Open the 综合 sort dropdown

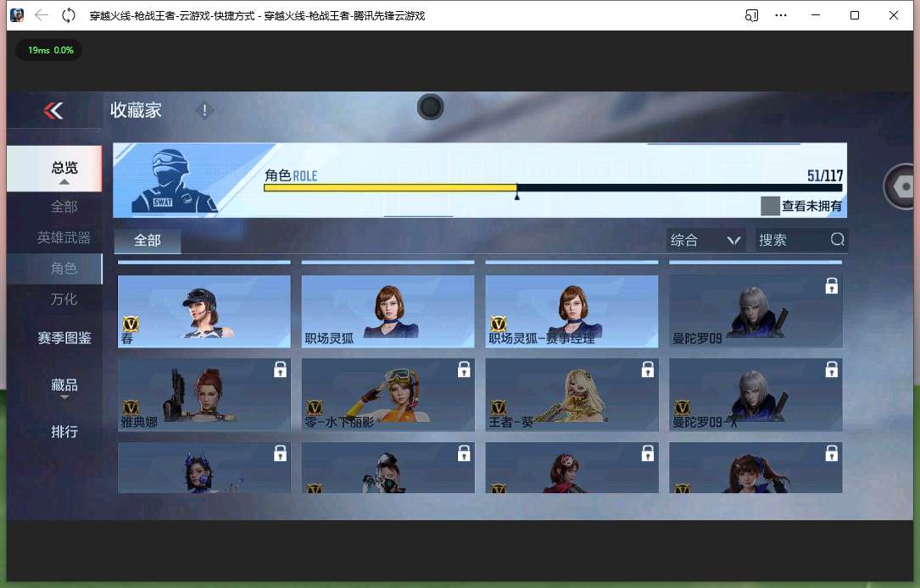coord(705,240)
